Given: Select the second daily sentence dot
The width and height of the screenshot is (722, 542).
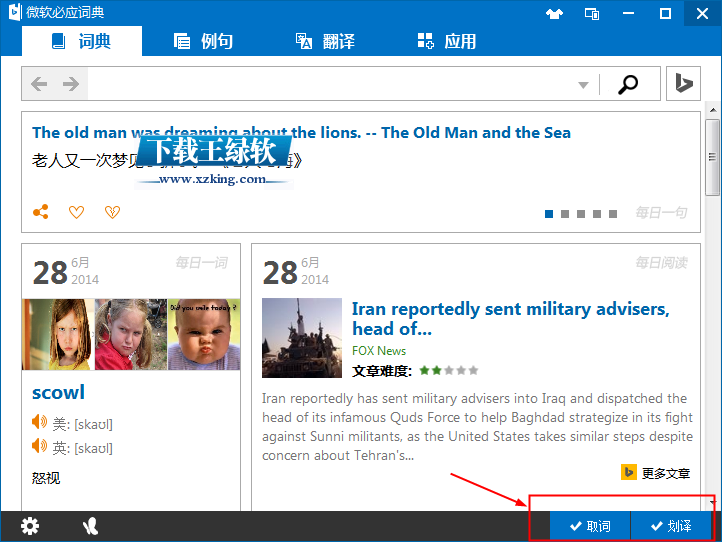Looking at the screenshot, I should [x=565, y=214].
